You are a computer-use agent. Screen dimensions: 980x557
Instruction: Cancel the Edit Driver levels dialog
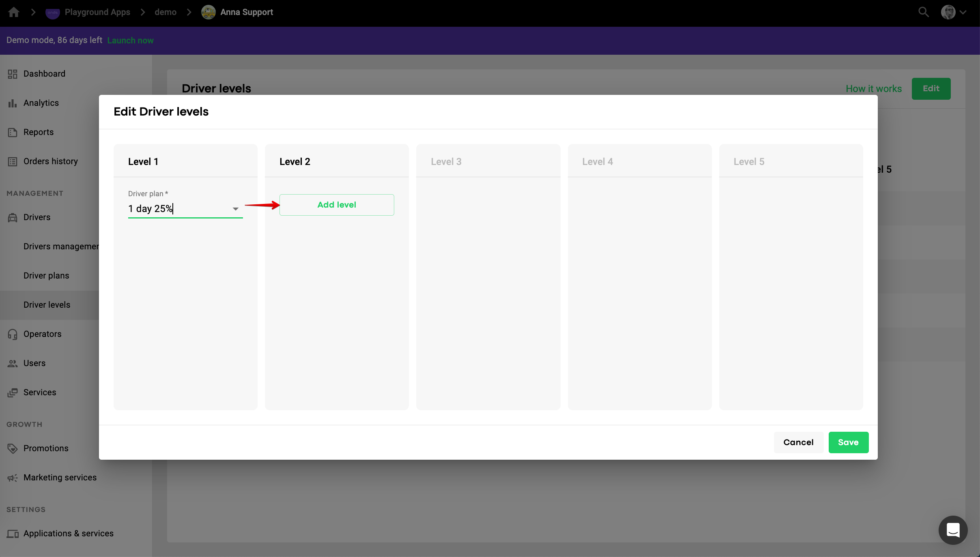798,442
